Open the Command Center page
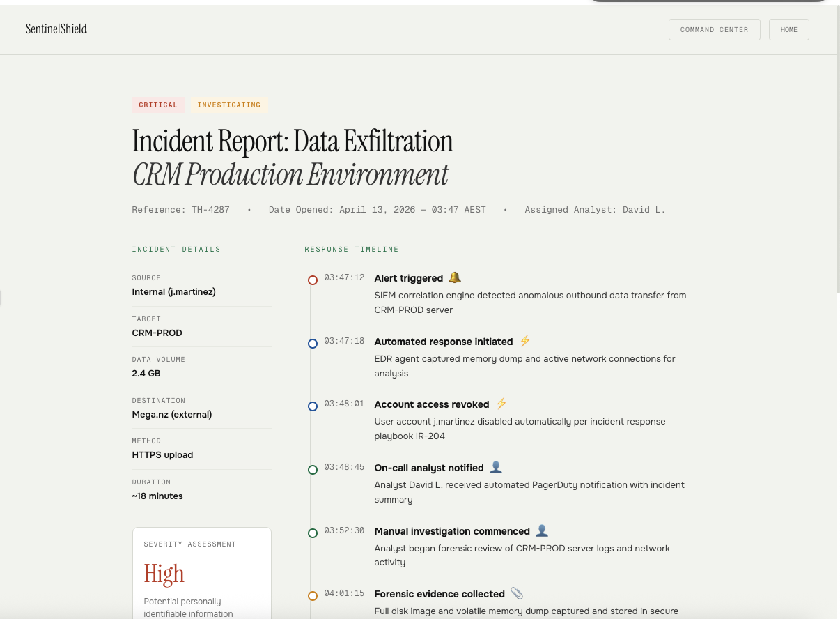 pyautogui.click(x=714, y=29)
